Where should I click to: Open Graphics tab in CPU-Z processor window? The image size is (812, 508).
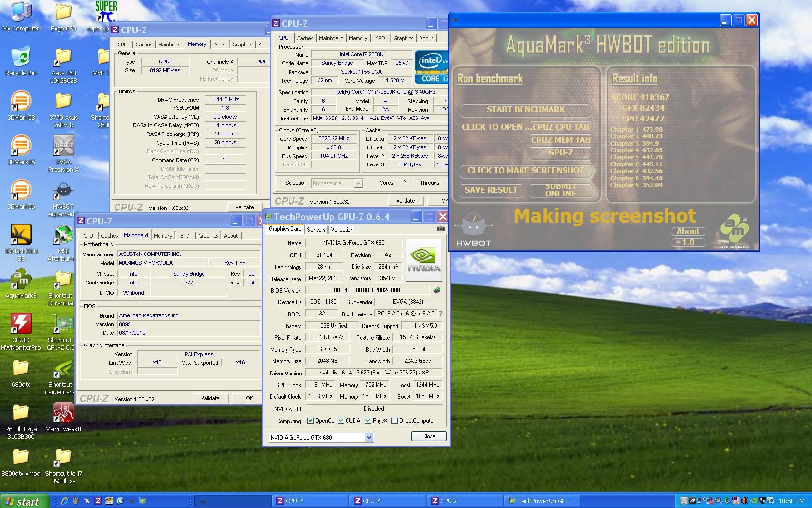click(x=403, y=38)
